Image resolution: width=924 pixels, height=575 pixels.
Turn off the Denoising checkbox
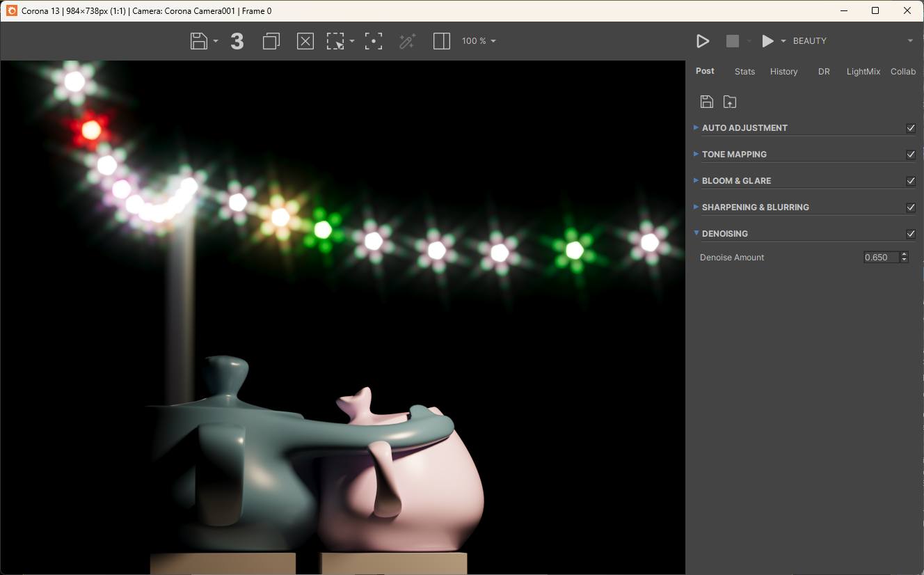pyautogui.click(x=911, y=234)
